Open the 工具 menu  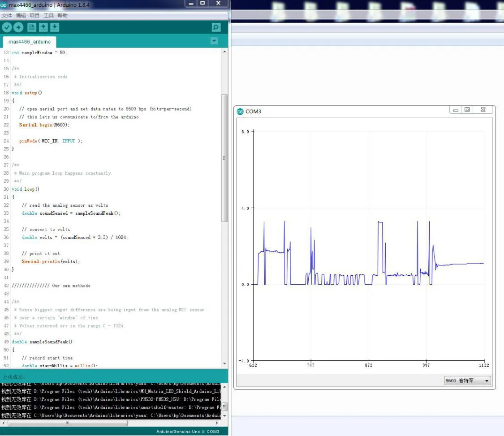[x=48, y=16]
